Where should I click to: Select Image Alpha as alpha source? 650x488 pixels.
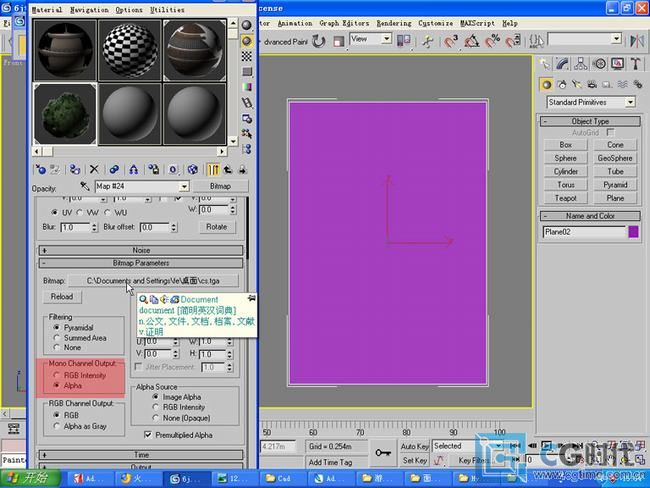pyautogui.click(x=177, y=397)
